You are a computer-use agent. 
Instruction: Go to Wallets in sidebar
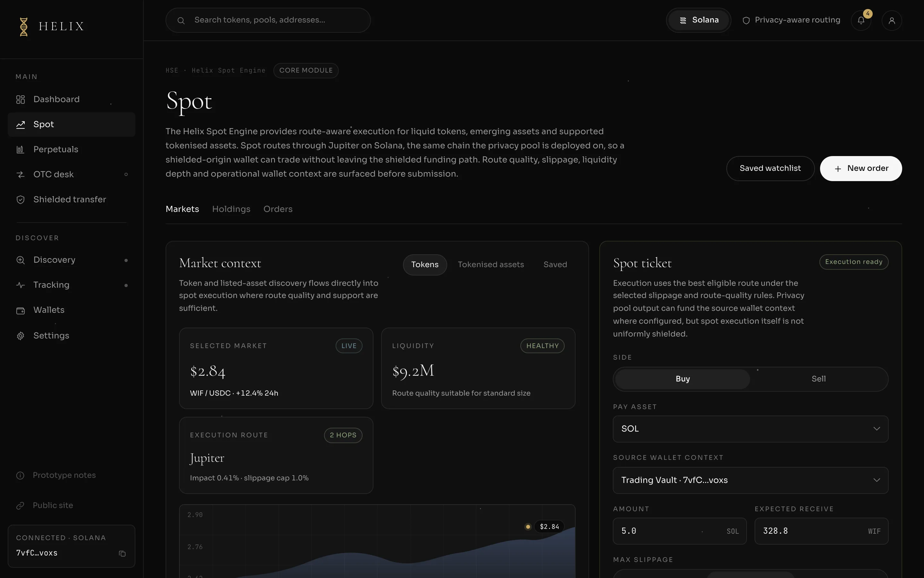pyautogui.click(x=72, y=311)
